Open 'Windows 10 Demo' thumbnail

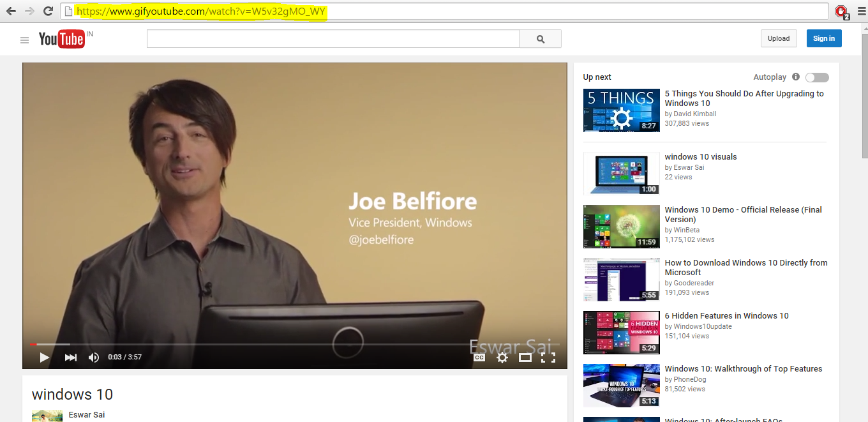click(621, 226)
